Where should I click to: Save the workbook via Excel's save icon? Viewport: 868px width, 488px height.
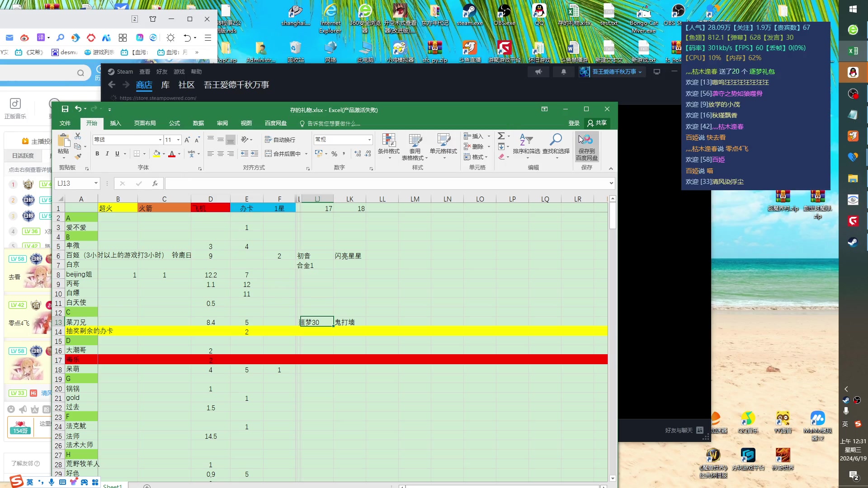tap(65, 109)
